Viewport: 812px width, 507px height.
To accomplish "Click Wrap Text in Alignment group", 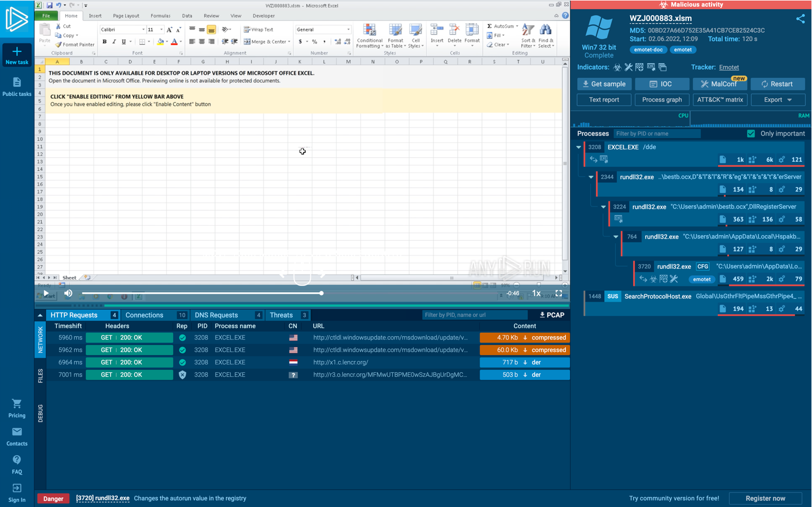I will point(258,29).
